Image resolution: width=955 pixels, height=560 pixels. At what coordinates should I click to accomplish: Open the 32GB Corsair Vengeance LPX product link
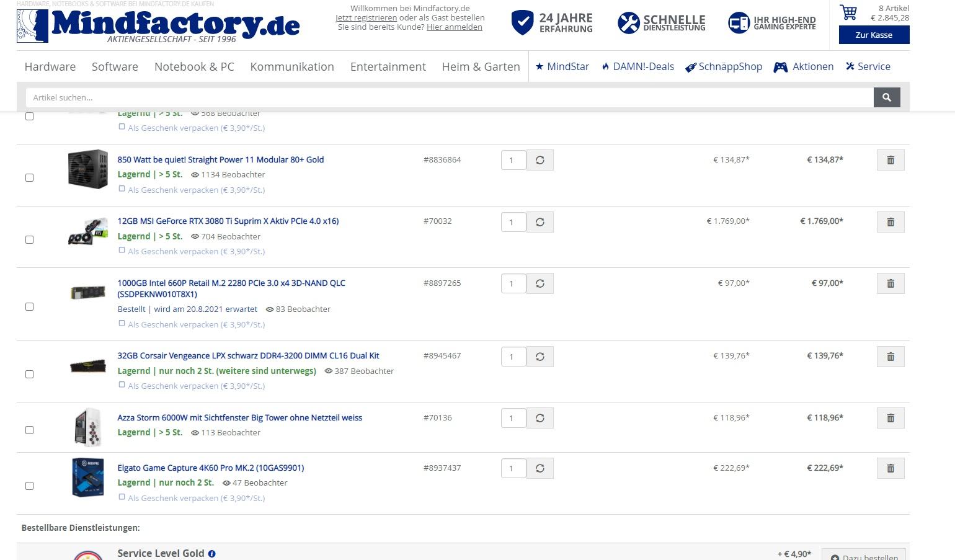click(248, 356)
